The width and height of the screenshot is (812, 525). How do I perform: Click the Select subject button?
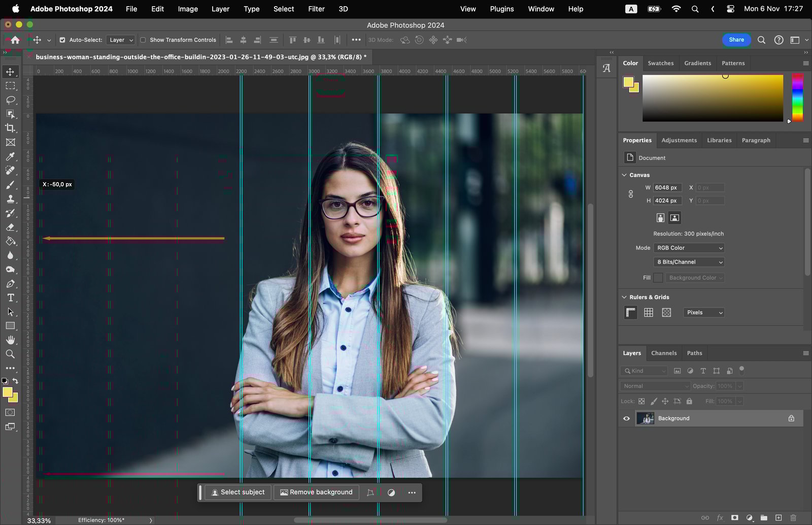tap(238, 492)
